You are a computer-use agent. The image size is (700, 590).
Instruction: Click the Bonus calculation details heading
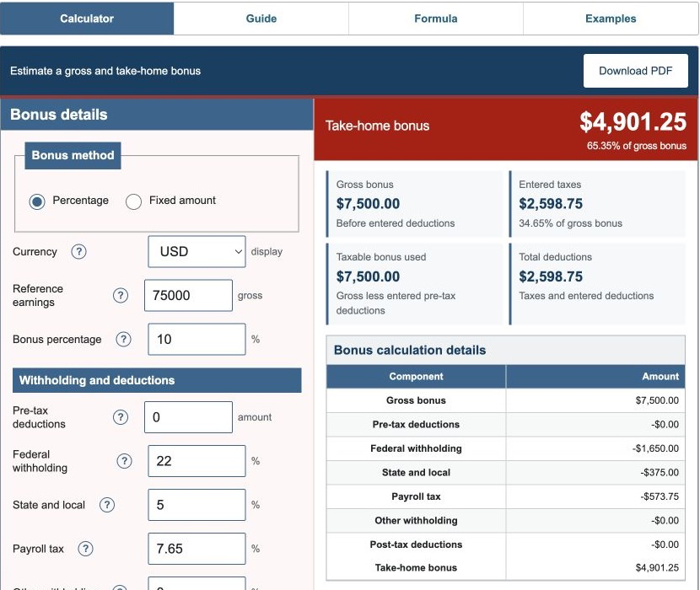410,350
